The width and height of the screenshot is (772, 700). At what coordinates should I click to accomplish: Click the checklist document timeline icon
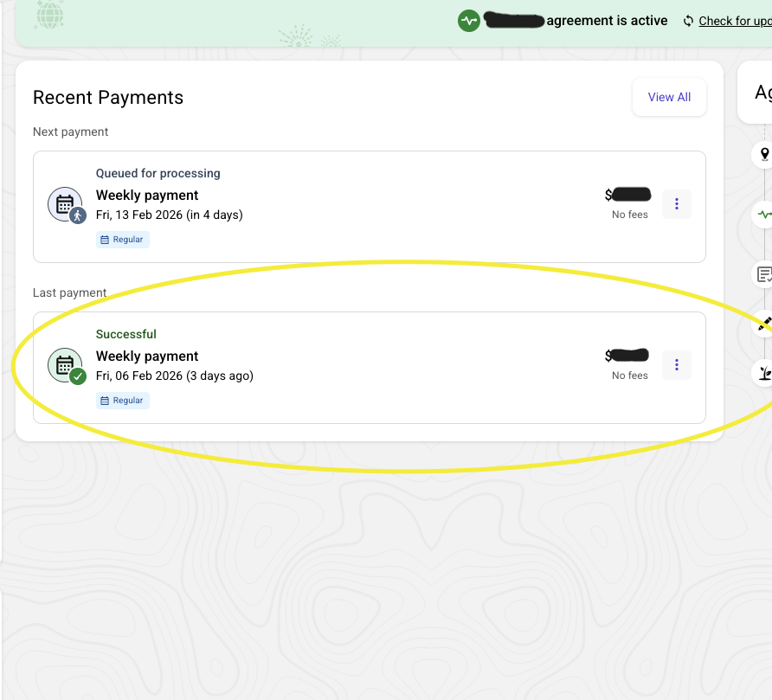click(x=764, y=274)
